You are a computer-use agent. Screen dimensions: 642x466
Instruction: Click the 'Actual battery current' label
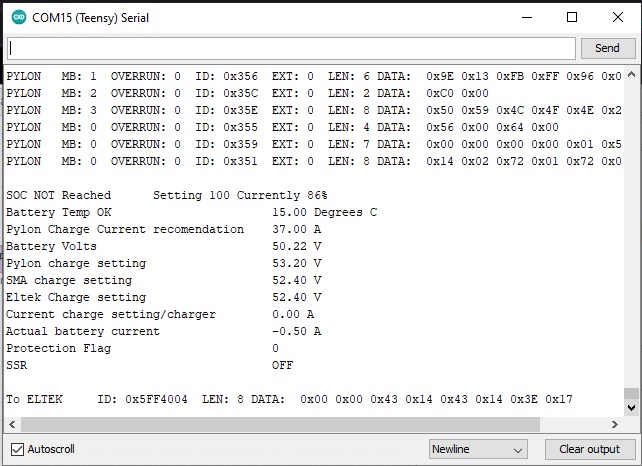coord(83,331)
